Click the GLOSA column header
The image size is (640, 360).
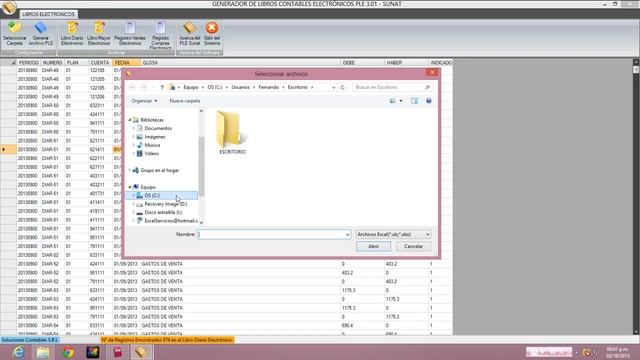tap(240, 63)
